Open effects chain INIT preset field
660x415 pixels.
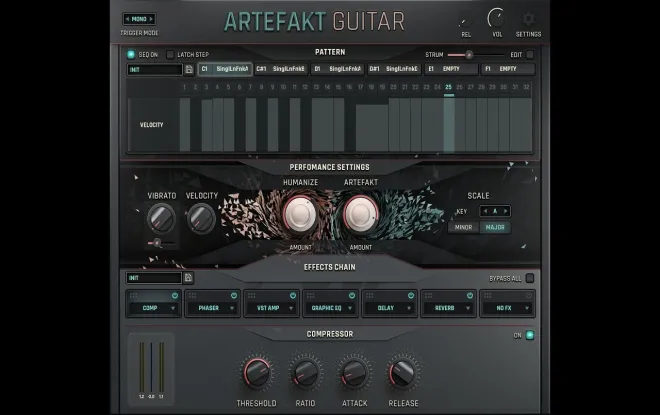click(154, 278)
